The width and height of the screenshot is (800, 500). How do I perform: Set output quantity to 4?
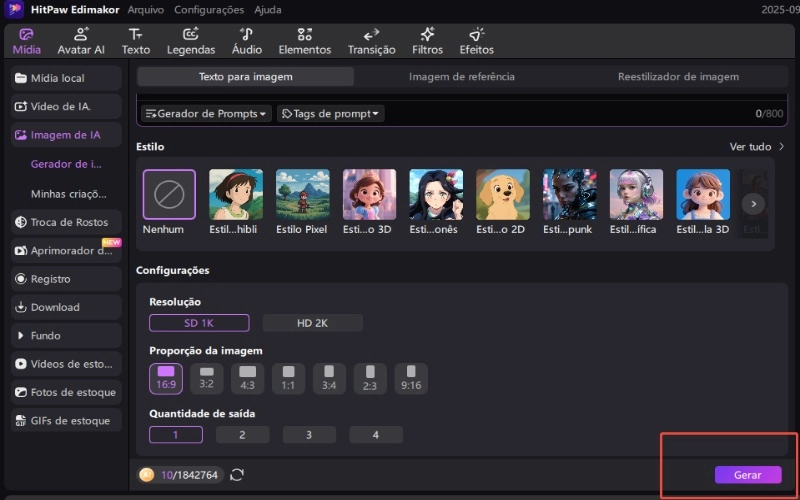point(376,435)
